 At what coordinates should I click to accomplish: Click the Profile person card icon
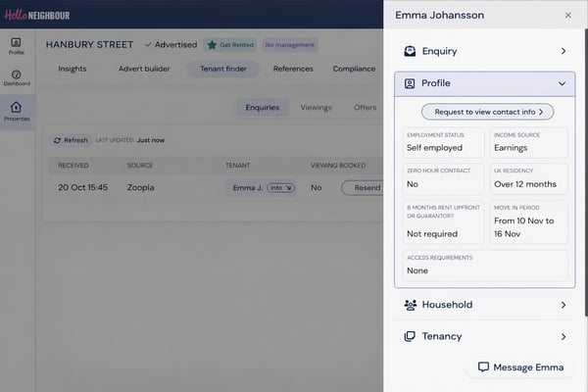click(x=410, y=83)
